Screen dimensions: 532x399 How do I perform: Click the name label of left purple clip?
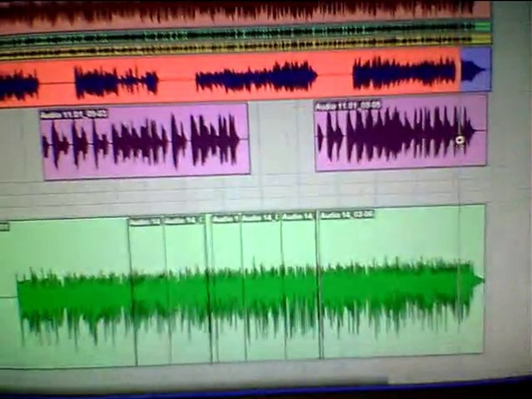[x=73, y=114]
